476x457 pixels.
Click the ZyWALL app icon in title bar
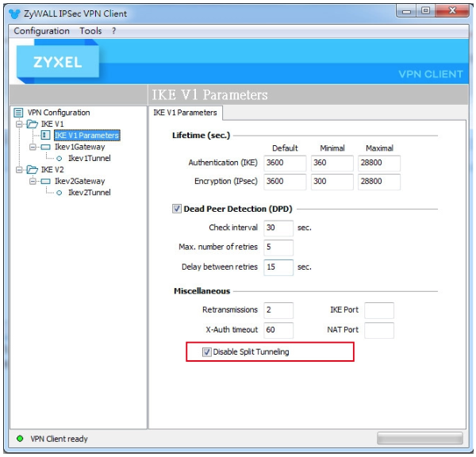pos(15,13)
